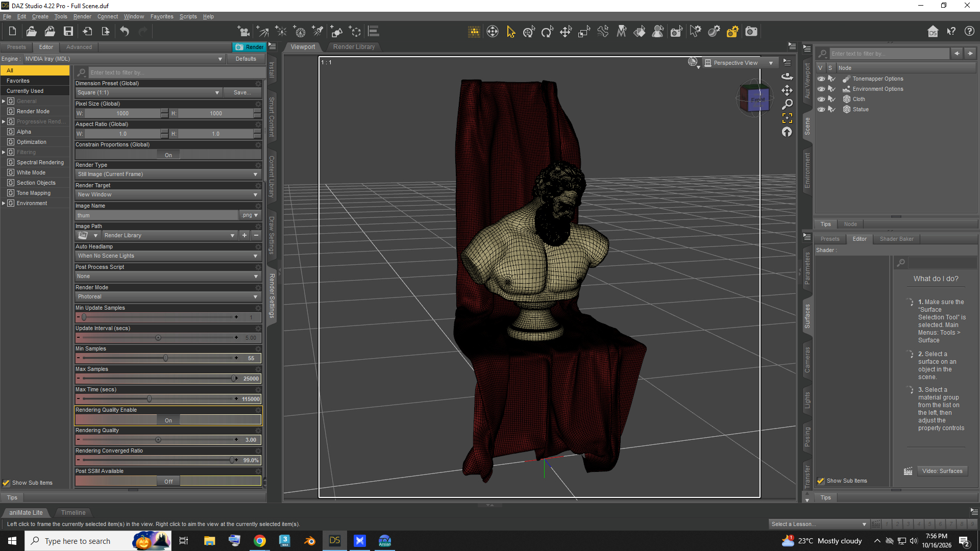
Task: Click the Save floppy disk icon
Action: (x=68, y=32)
